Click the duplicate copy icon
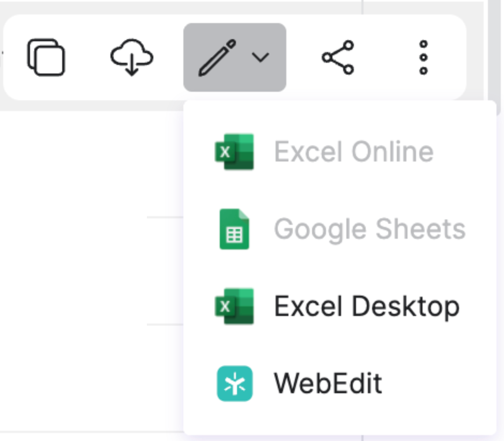504x441 pixels. [x=46, y=57]
